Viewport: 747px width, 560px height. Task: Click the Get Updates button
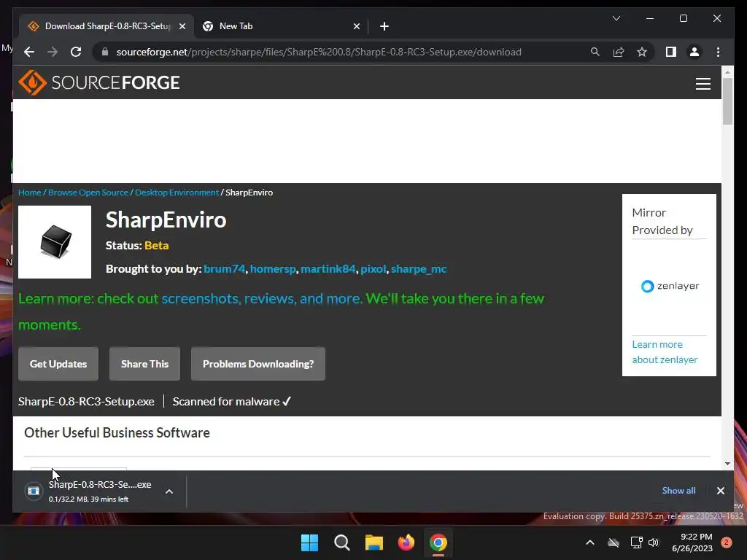(58, 364)
